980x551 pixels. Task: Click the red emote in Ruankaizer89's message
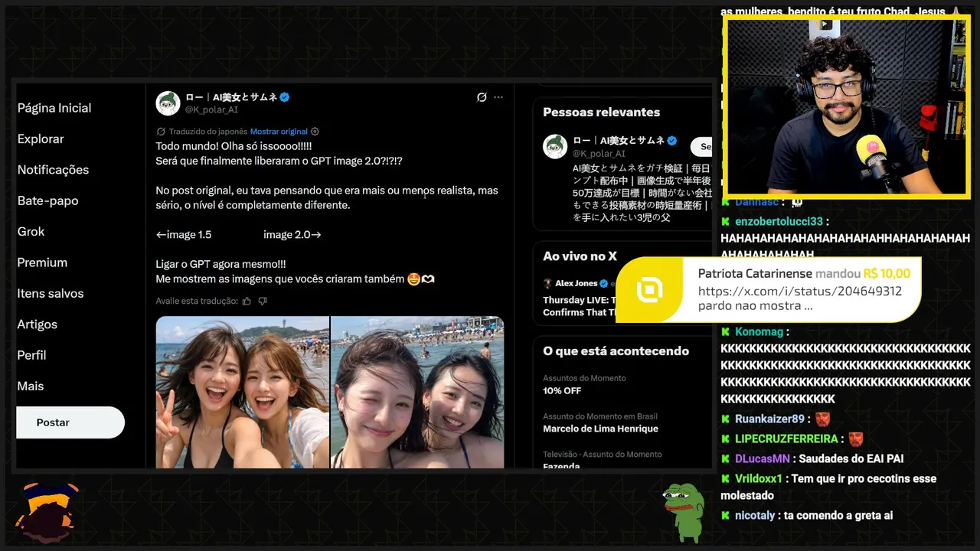tap(822, 419)
